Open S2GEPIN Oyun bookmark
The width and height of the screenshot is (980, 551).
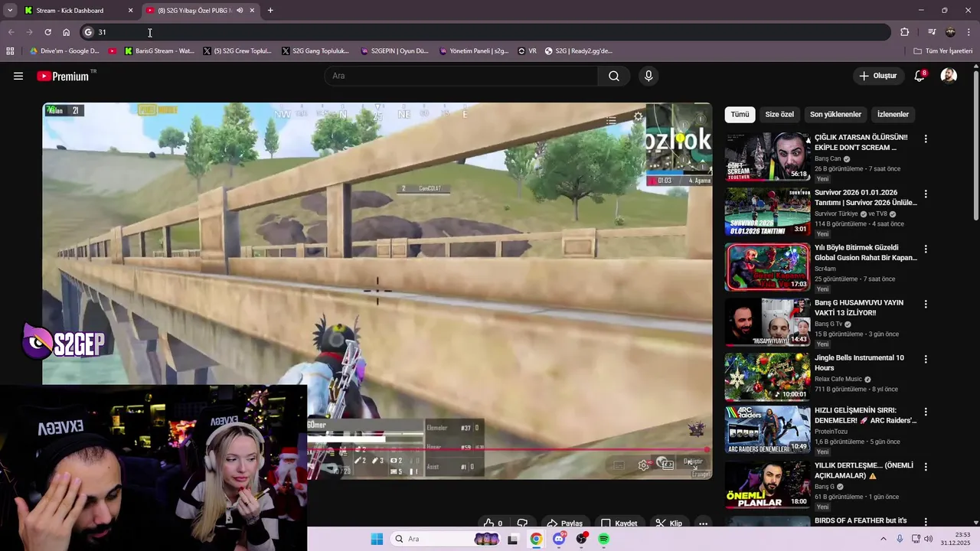click(x=394, y=51)
